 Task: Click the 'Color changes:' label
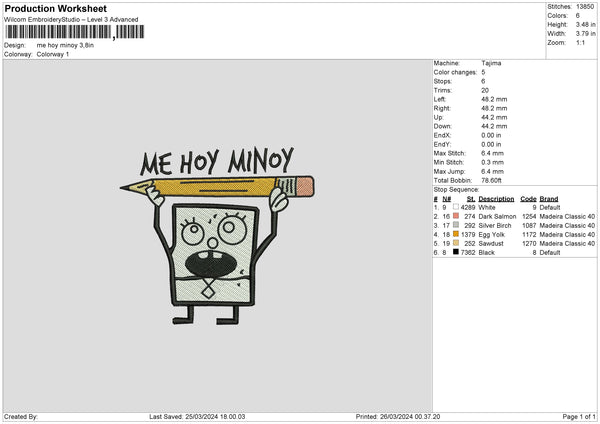click(455, 72)
